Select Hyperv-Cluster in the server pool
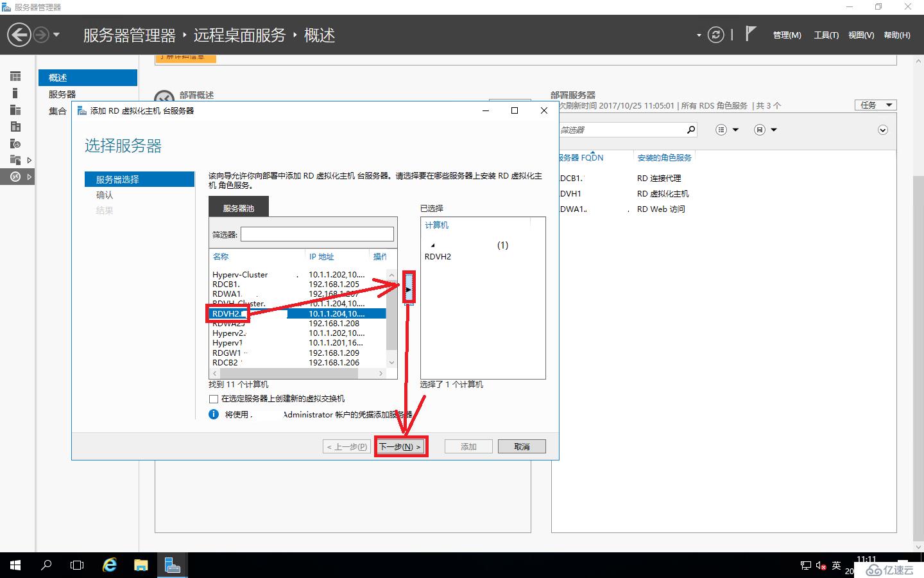Viewport: 924px width, 578px height. point(298,274)
